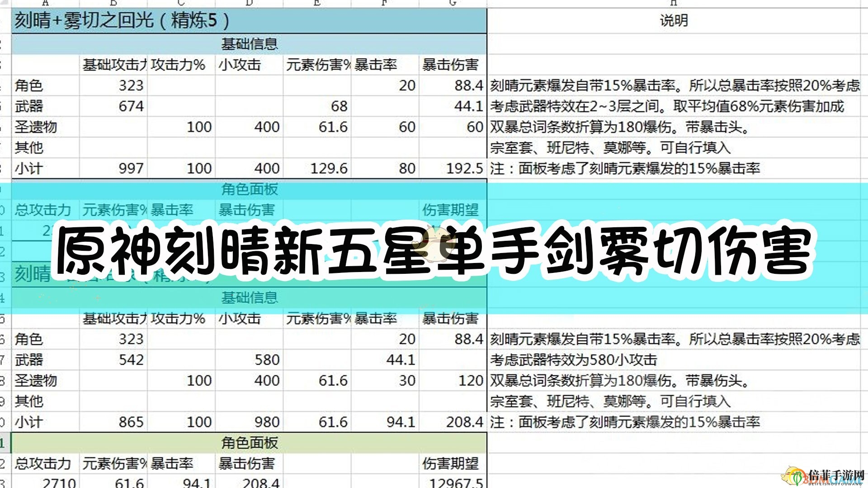
Task: Select the first 总攻击力 label cell
Action: coord(46,210)
